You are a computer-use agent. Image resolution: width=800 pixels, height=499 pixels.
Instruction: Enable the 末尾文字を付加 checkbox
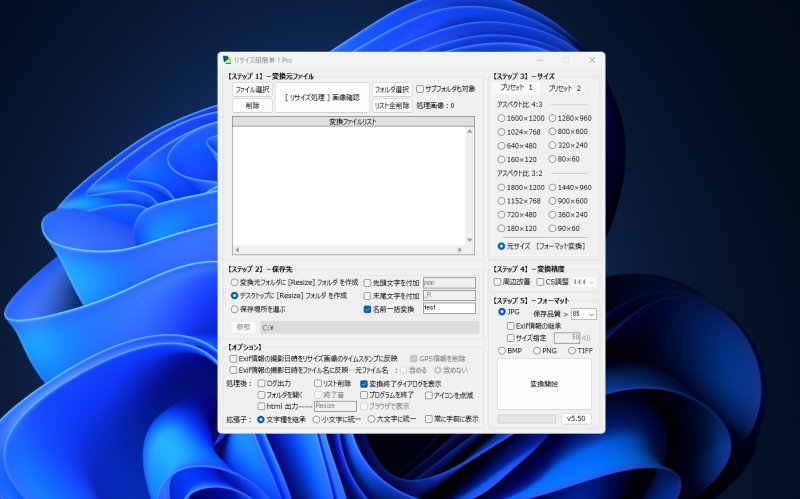(391, 296)
